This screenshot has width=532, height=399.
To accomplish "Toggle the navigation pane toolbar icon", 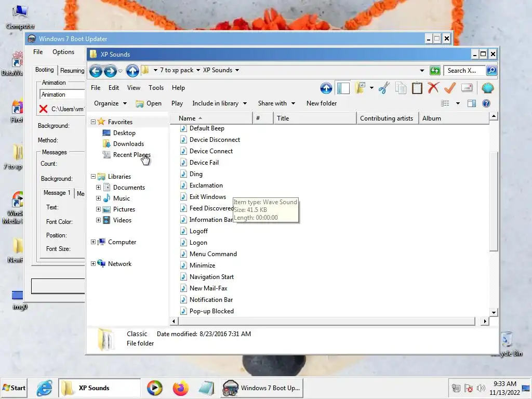I will [343, 88].
